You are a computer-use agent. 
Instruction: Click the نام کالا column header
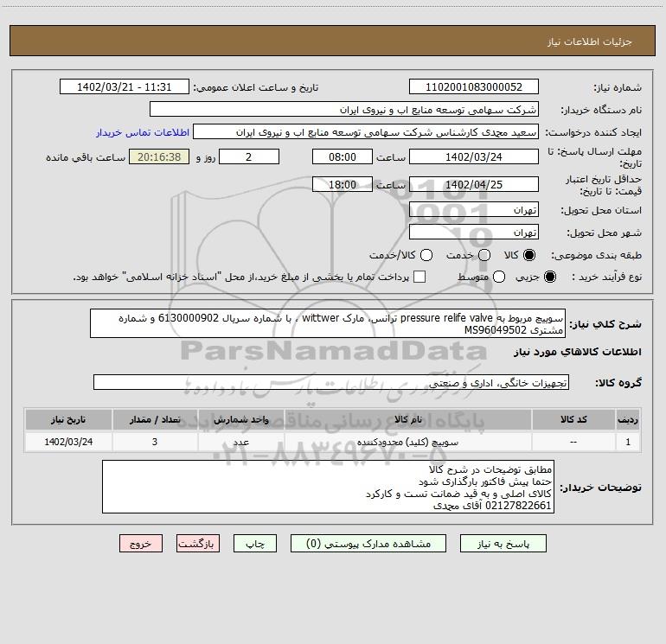[x=407, y=419]
